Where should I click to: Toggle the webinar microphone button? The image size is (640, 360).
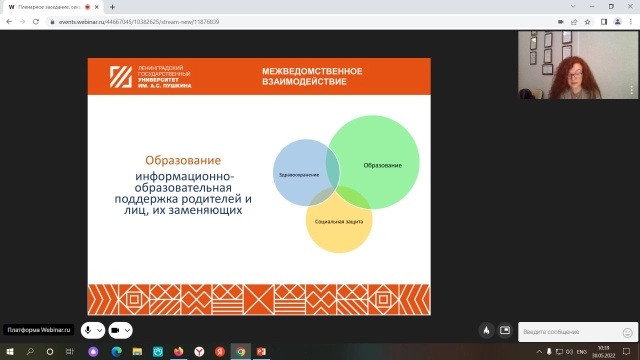tap(88, 330)
